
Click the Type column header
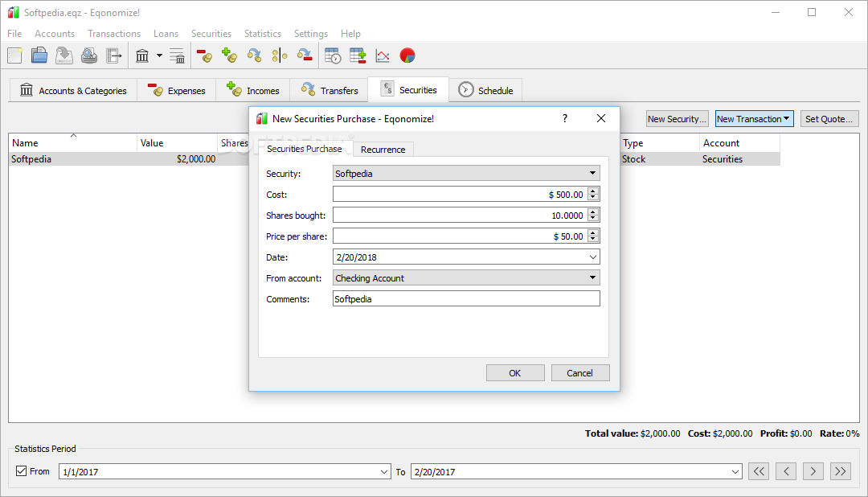[x=659, y=143]
